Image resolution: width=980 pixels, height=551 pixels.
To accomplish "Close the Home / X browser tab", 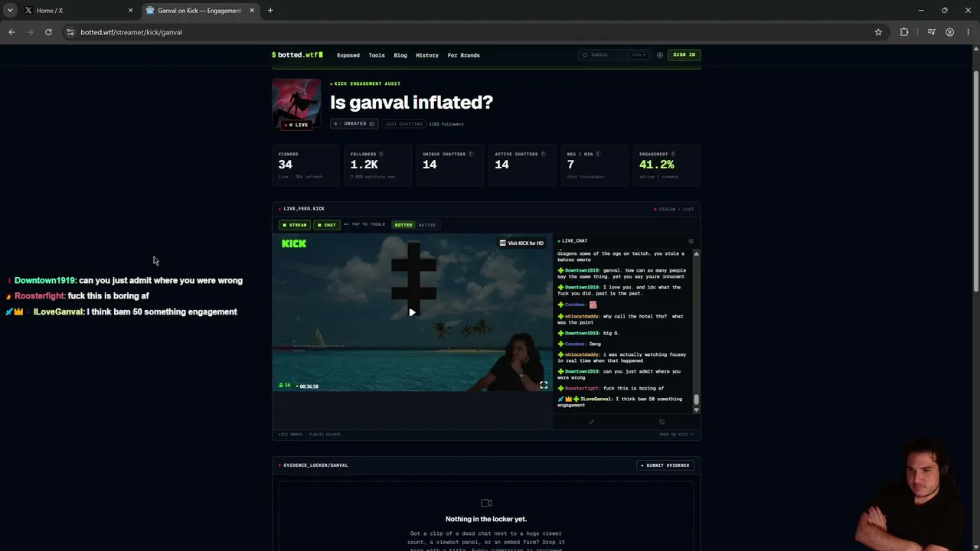I will point(130,11).
